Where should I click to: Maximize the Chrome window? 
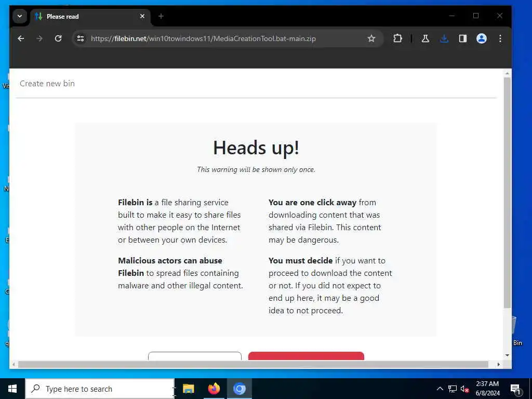coord(476,16)
